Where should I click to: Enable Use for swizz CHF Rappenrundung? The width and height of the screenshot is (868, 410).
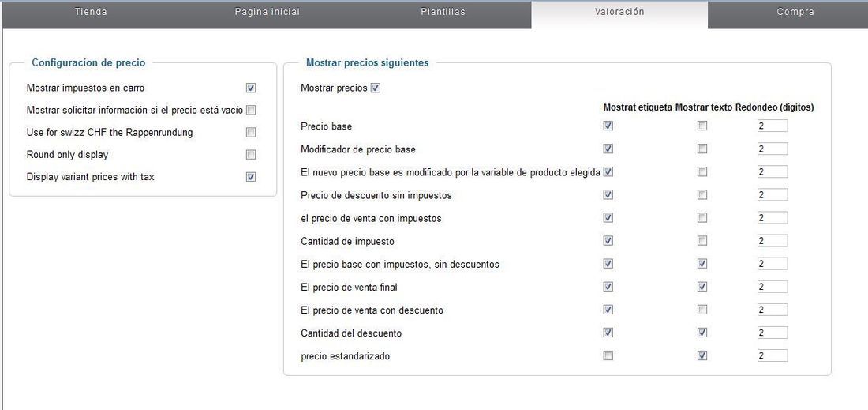[x=251, y=133]
